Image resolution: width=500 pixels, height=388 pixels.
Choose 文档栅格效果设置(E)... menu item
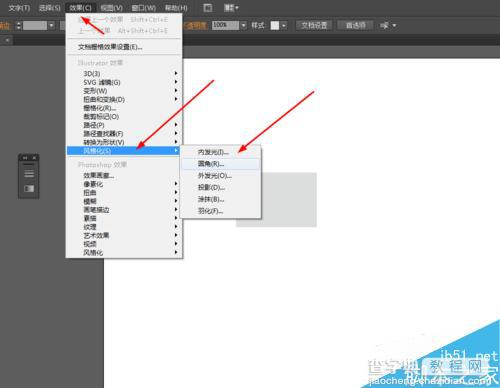124,47
